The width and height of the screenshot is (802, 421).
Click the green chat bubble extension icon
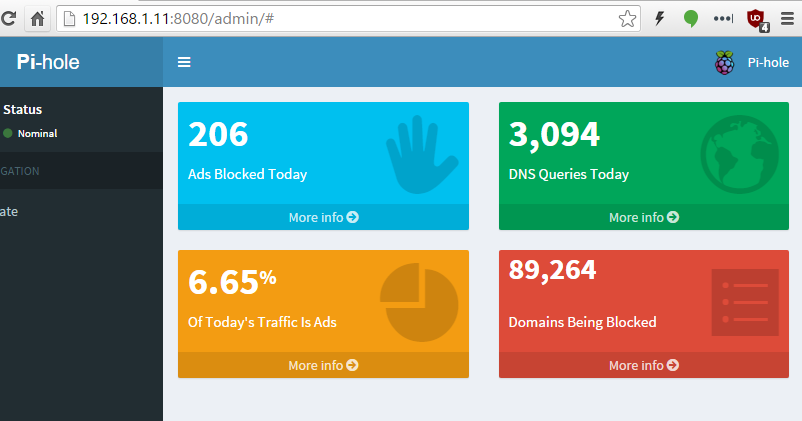[x=691, y=19]
